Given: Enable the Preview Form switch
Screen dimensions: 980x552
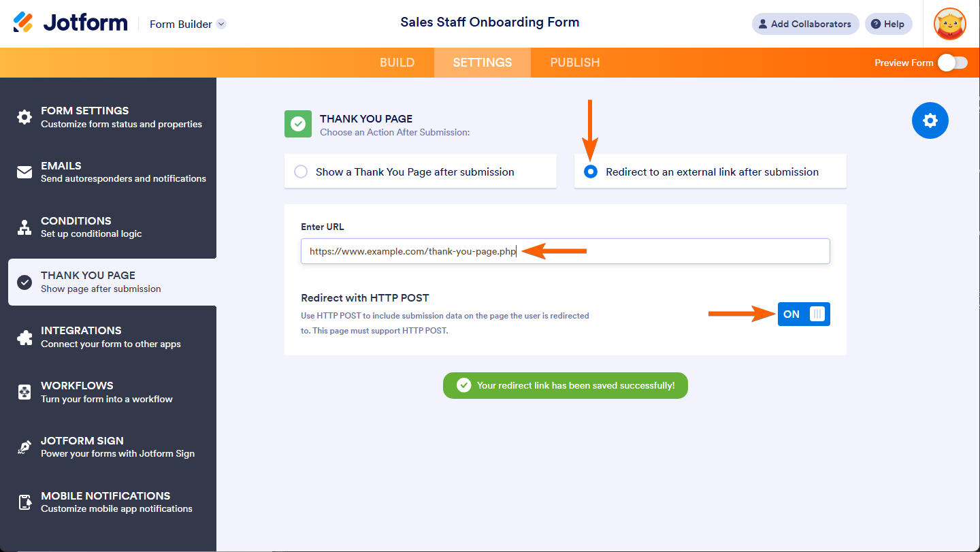Looking at the screenshot, I should click(952, 63).
